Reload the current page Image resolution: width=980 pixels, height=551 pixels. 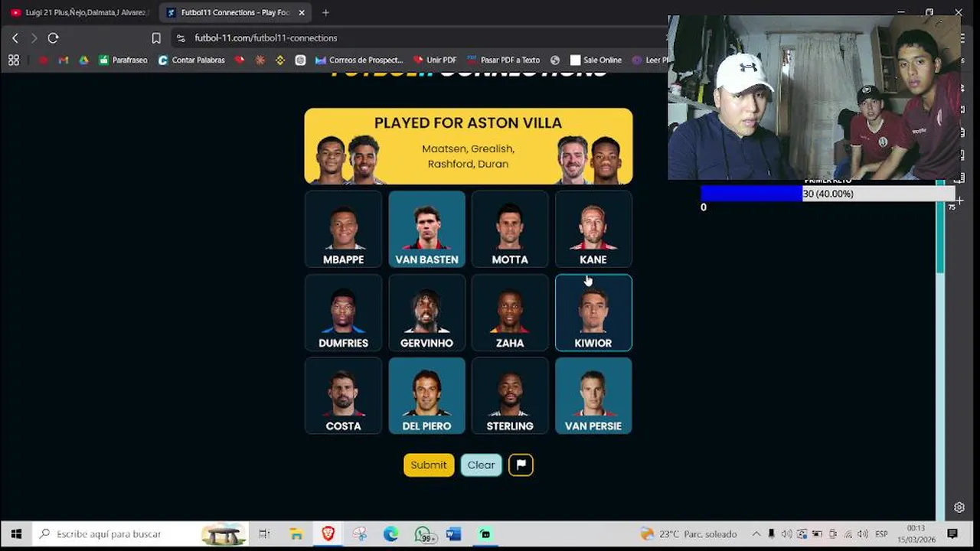(53, 37)
